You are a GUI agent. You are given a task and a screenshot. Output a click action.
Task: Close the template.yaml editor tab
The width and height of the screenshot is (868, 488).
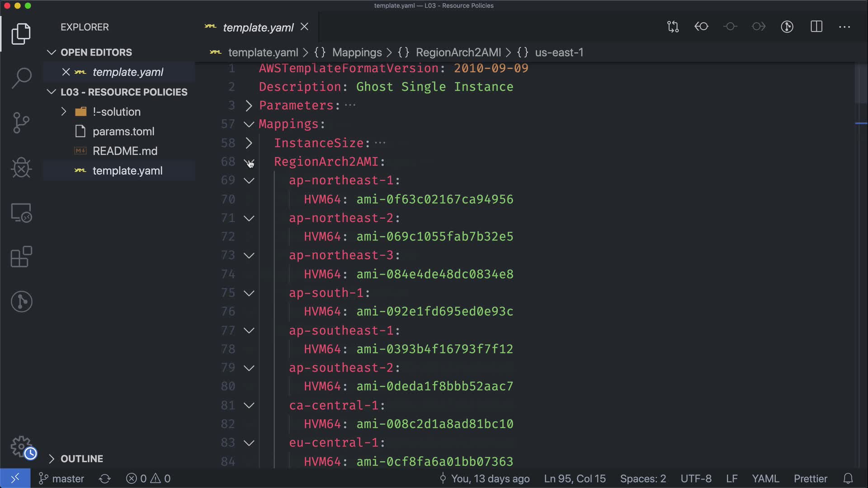pos(305,27)
